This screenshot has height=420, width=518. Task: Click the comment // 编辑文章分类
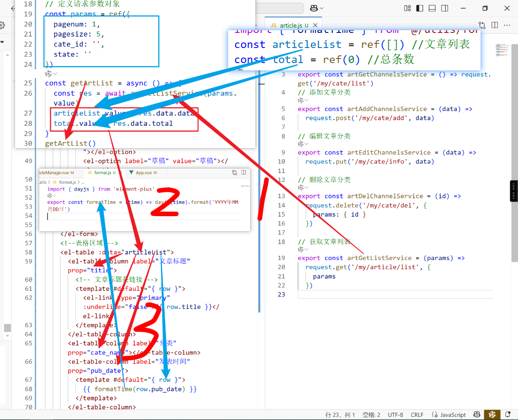pos(324,136)
